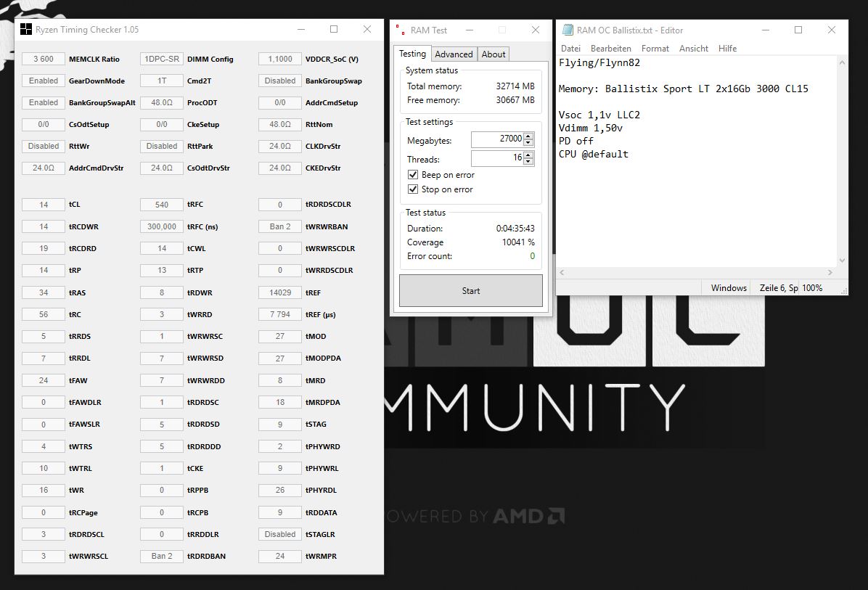Close the Ryzen Timing Checker window

(367, 29)
